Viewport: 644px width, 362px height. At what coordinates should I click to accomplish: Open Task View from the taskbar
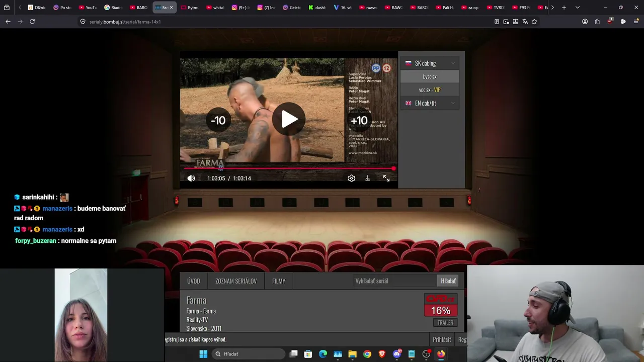[294, 354]
